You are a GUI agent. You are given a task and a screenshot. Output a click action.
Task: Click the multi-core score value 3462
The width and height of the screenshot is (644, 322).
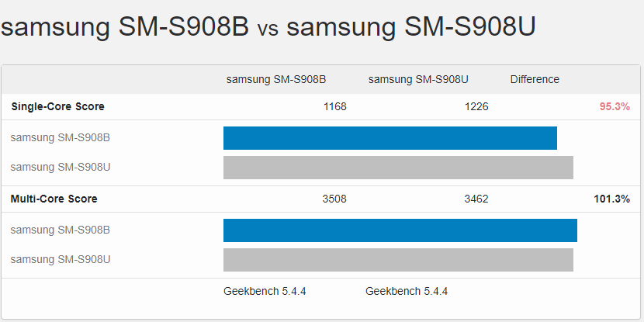pos(476,199)
